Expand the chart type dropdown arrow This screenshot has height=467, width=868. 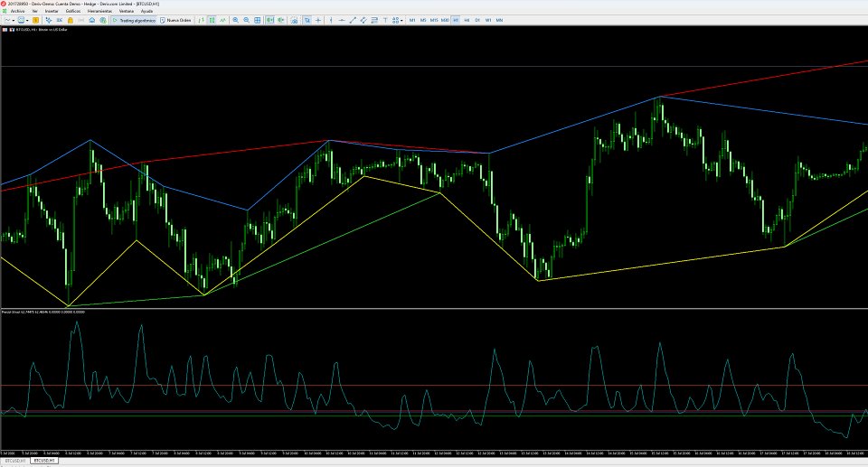[x=14, y=20]
